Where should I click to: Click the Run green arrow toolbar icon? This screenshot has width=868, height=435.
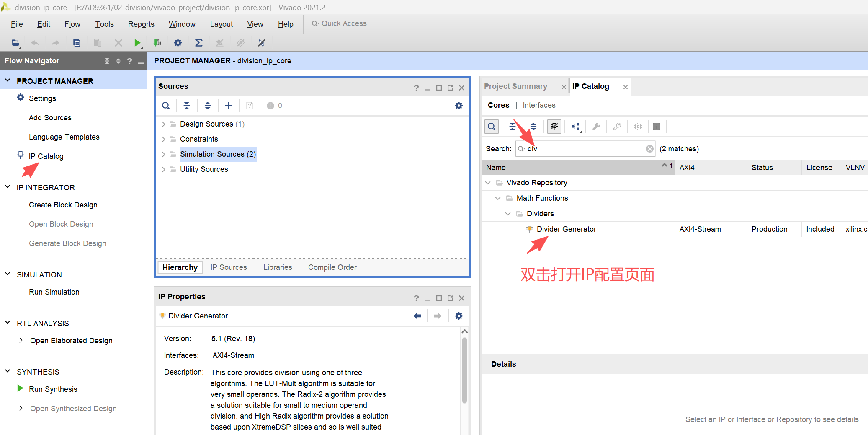pyautogui.click(x=137, y=43)
